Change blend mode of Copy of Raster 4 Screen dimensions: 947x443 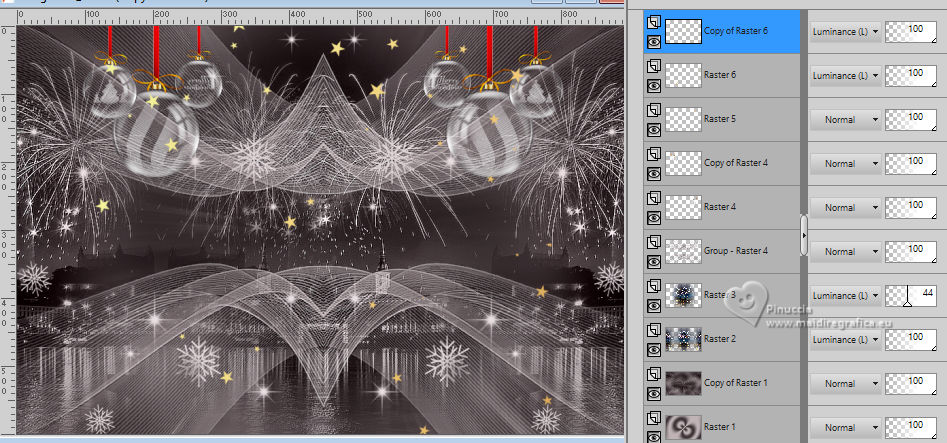(845, 164)
